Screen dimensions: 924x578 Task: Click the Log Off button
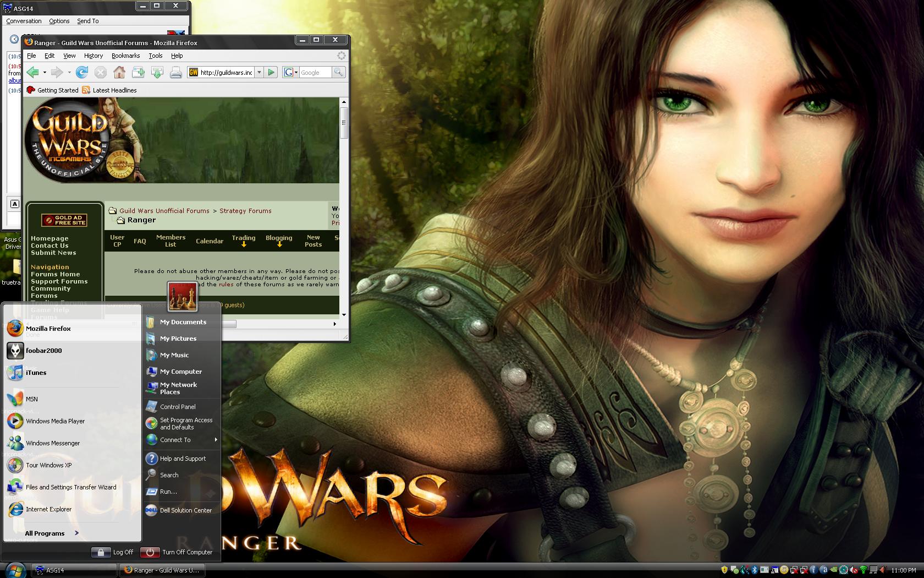(x=113, y=552)
